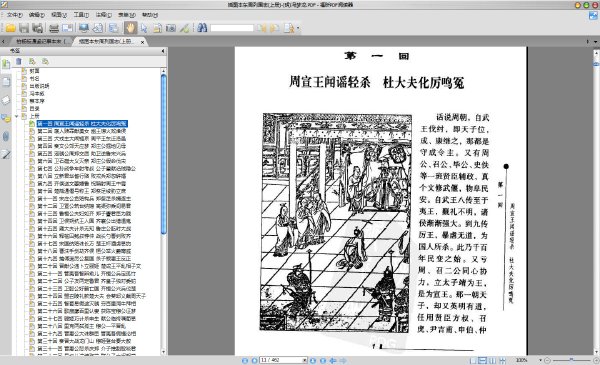The width and height of the screenshot is (600, 365).
Task: Click the tab strip scroll-left arrow
Action: 3,41
